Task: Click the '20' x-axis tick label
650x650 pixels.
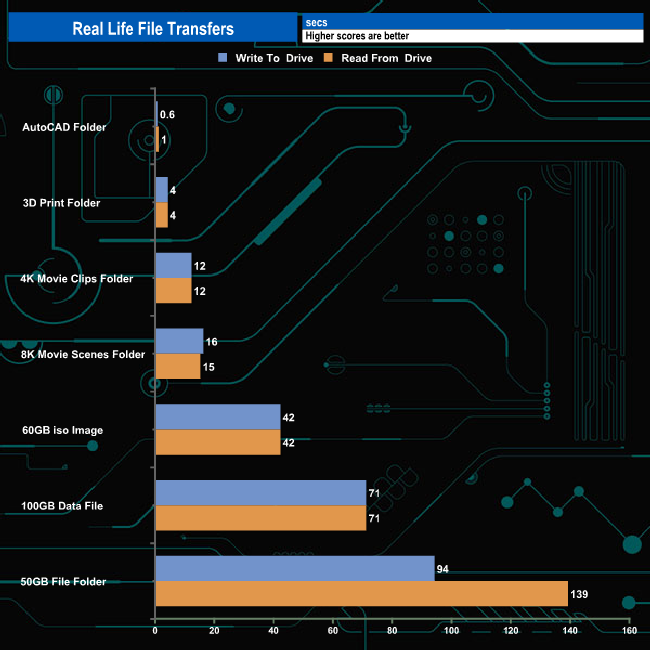Action: [x=214, y=631]
